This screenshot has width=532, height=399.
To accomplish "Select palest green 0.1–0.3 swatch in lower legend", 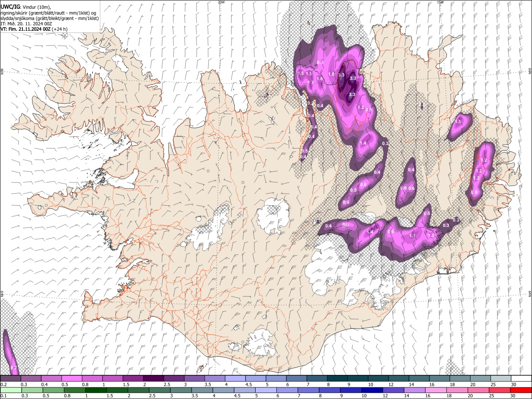I will click(11, 390).
